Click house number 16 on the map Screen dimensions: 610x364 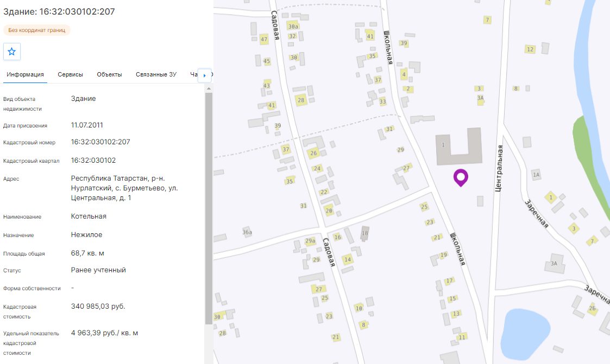pos(337,237)
